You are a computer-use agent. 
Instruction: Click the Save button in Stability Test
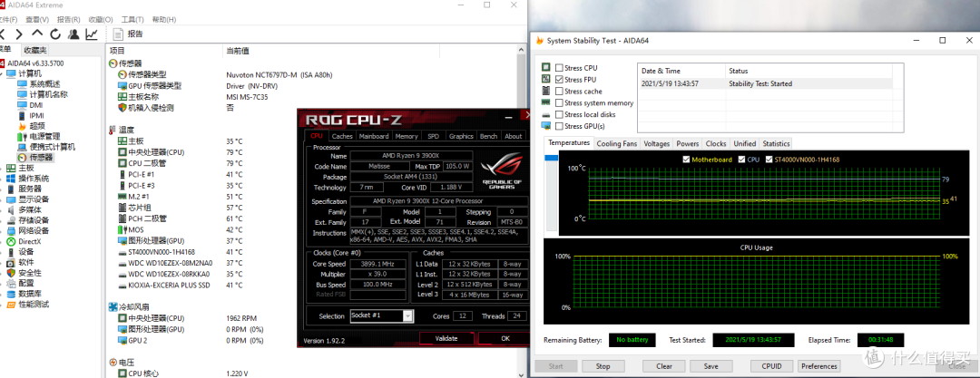point(710,367)
